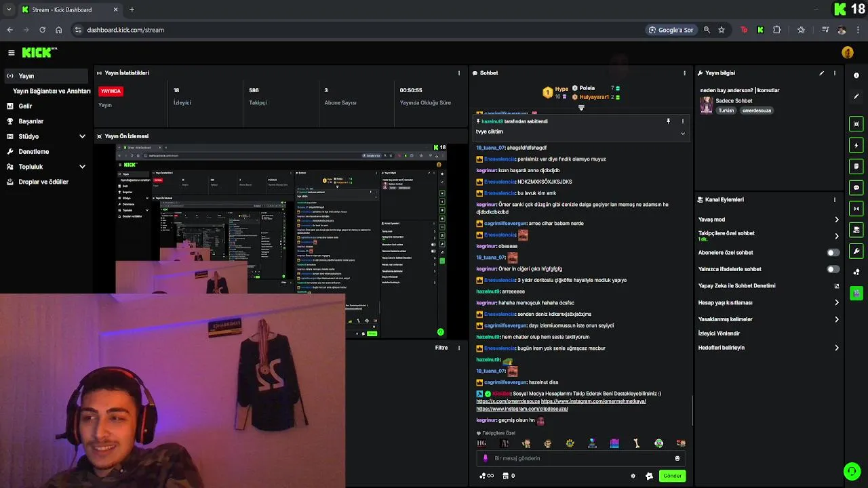
Task: Toggle the chat bubble panel icon in sidebar
Action: coord(856,188)
